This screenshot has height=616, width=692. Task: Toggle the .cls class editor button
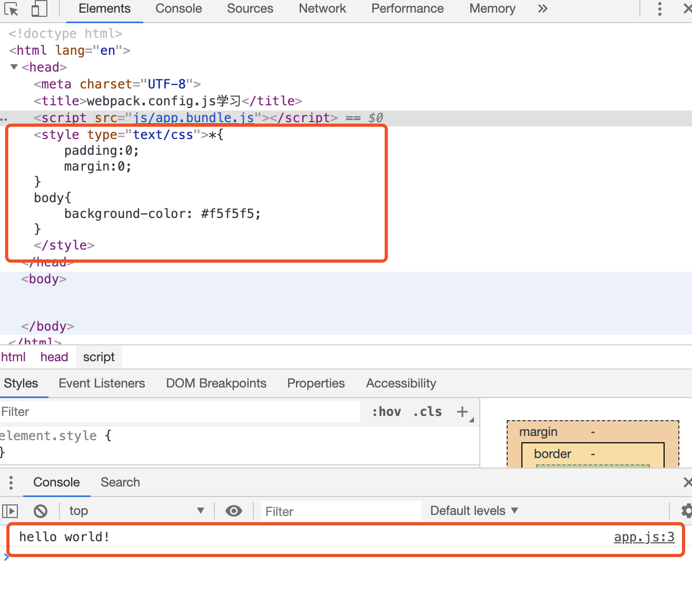428,412
